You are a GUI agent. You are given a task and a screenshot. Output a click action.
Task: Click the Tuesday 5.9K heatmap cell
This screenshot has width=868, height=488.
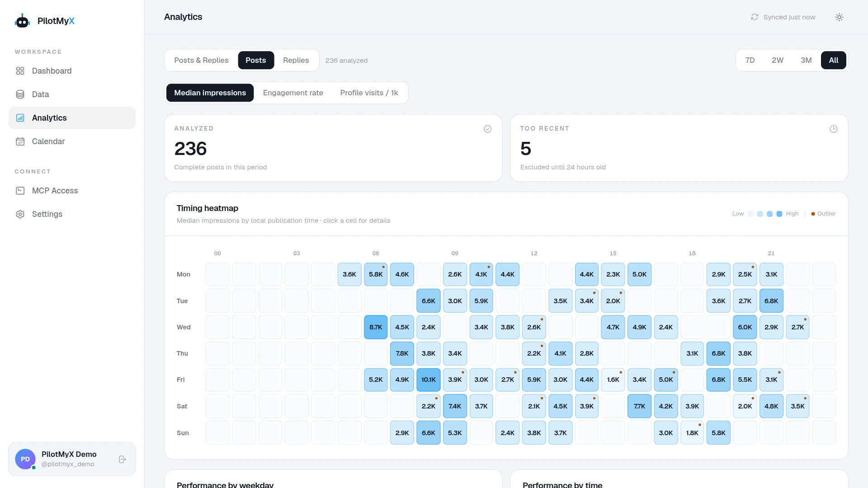click(481, 301)
